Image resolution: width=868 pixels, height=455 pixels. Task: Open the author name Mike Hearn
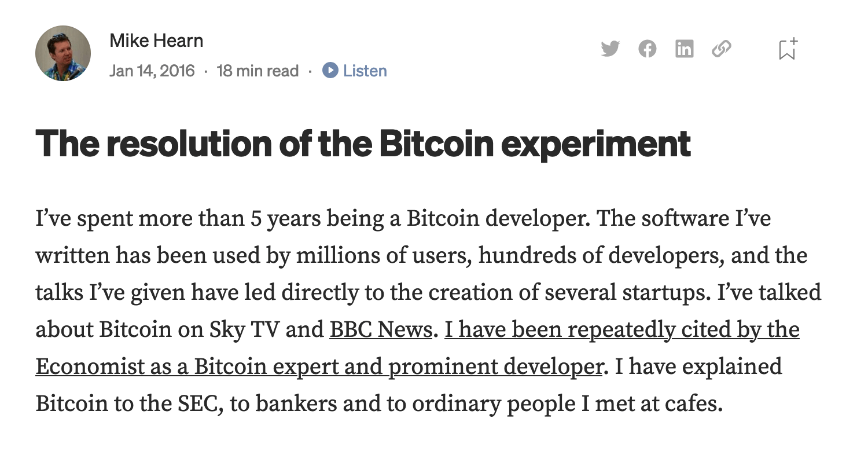point(156,41)
